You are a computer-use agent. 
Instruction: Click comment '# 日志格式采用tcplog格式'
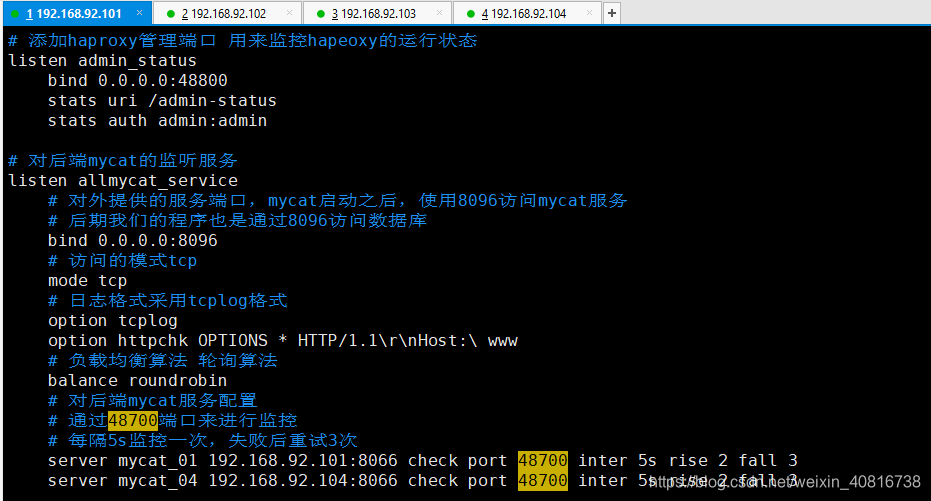[x=167, y=300]
